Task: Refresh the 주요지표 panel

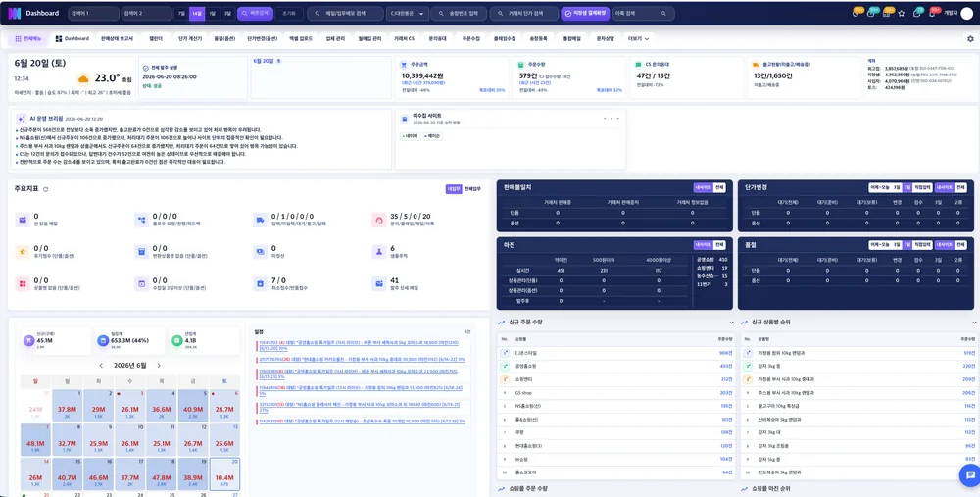Action: click(x=46, y=189)
